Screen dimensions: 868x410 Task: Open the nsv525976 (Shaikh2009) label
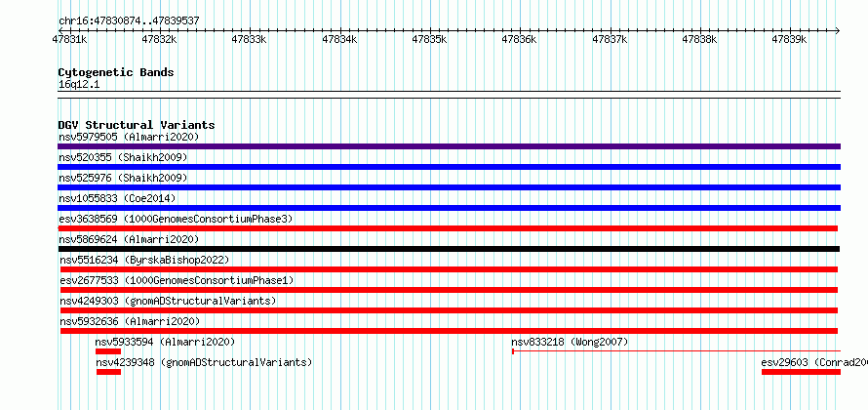123,178
